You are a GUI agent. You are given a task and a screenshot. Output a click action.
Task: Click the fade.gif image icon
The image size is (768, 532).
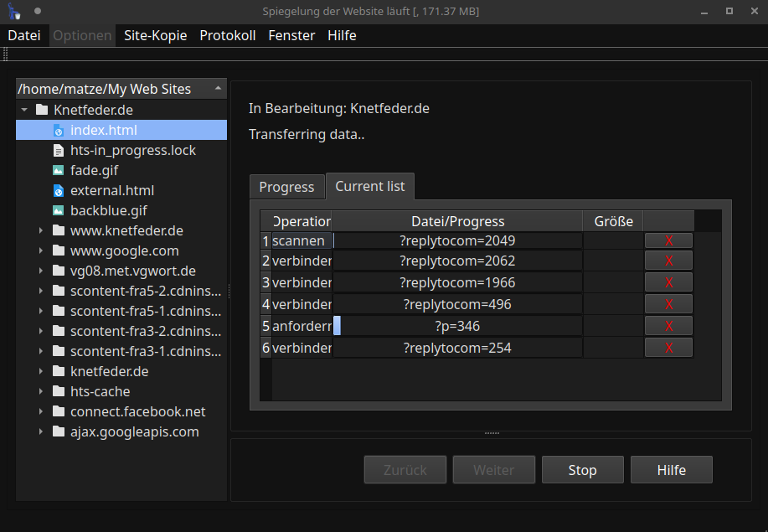[59, 171]
